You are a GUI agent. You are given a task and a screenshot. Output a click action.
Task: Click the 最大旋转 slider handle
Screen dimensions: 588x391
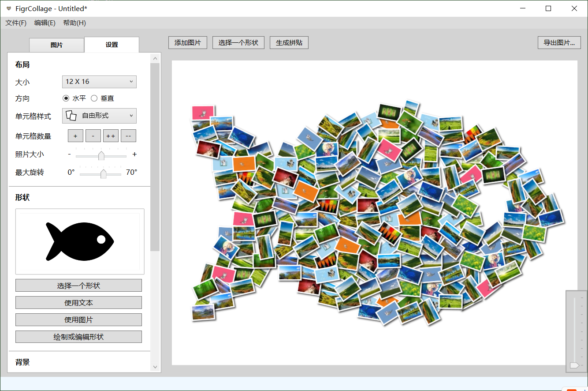104,173
